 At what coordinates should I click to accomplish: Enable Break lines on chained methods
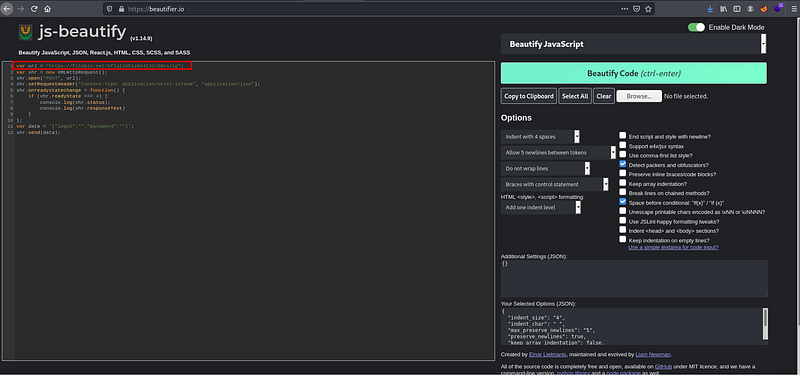pos(623,192)
